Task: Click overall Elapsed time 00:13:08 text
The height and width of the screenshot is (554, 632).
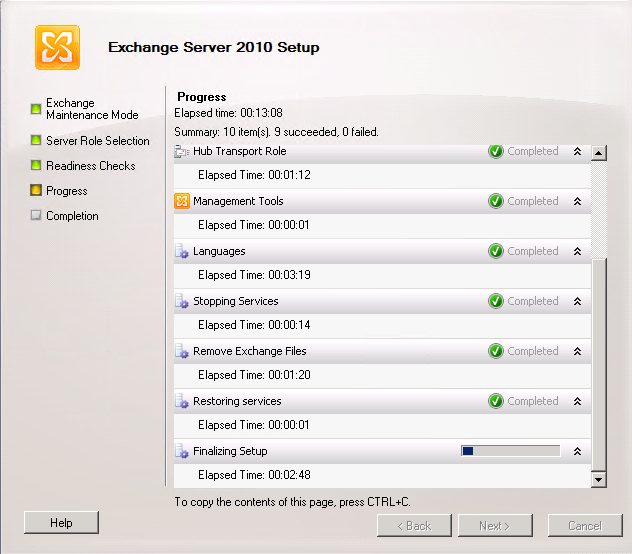Action: coord(228,113)
